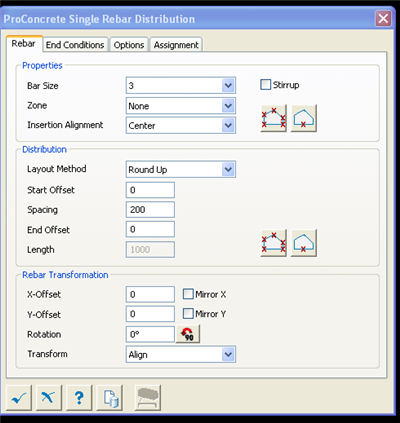Open the Layout Method dropdown
This screenshot has height=423, width=400.
(x=181, y=169)
